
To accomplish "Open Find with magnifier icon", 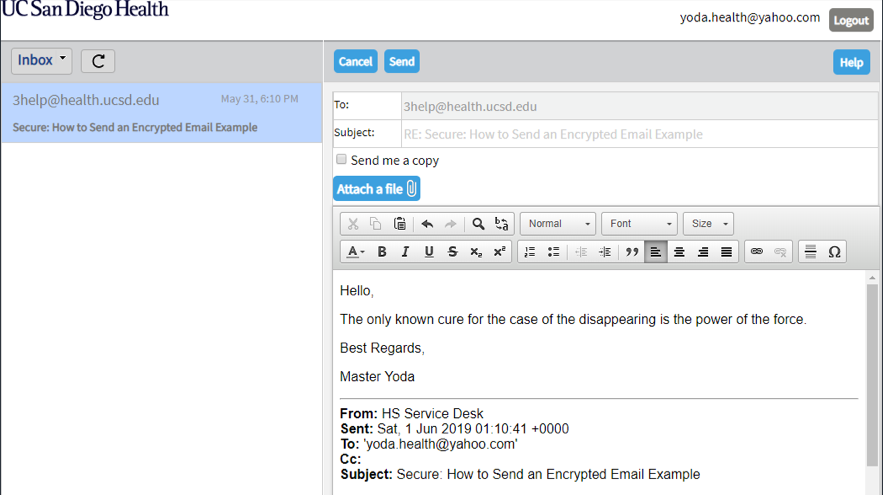I will 478,224.
